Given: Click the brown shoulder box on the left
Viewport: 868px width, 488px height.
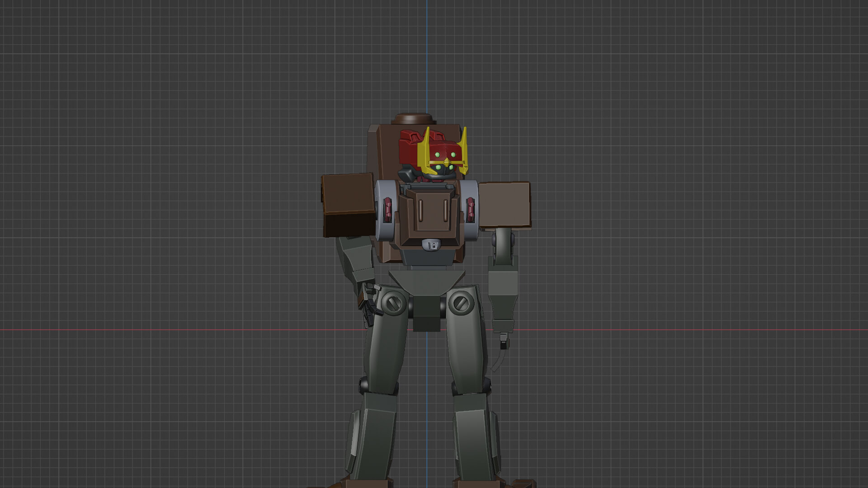Looking at the screenshot, I should click(348, 205).
